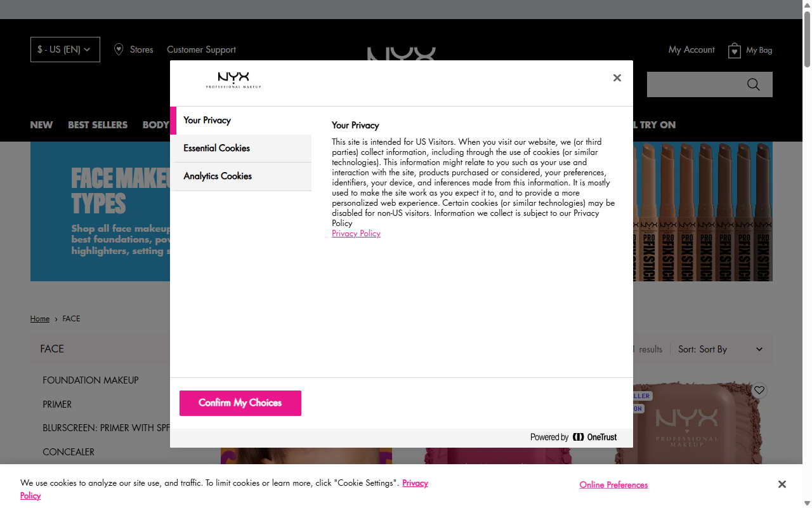The width and height of the screenshot is (812, 508).
Task: Click the Powered by OneTrust logo
Action: click(573, 437)
